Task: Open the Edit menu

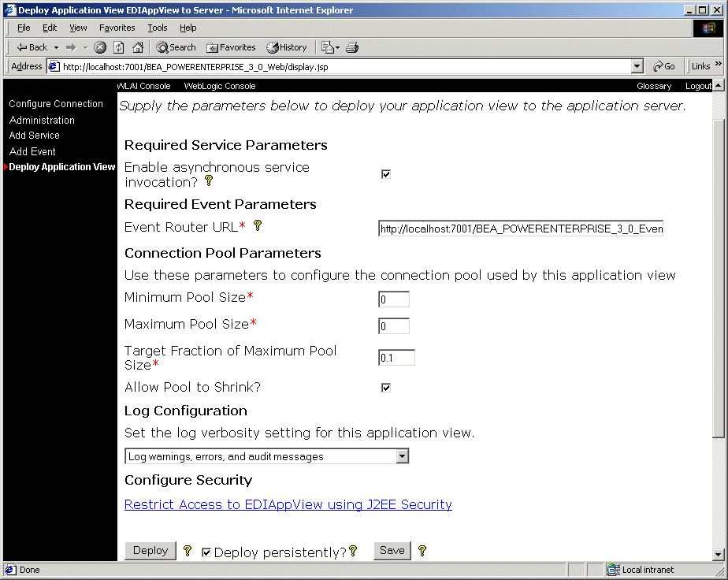Action: [50, 28]
